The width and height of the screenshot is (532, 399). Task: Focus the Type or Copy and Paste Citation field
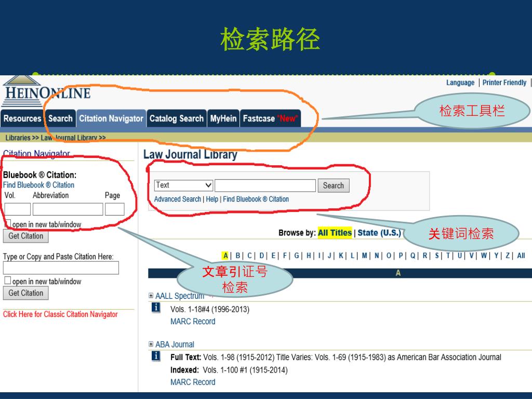coord(61,268)
